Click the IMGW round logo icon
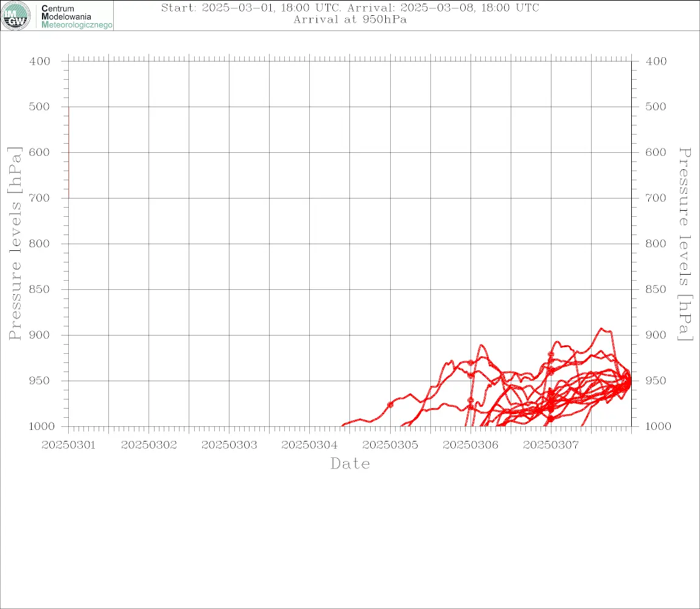This screenshot has height=609, width=700. point(16,16)
